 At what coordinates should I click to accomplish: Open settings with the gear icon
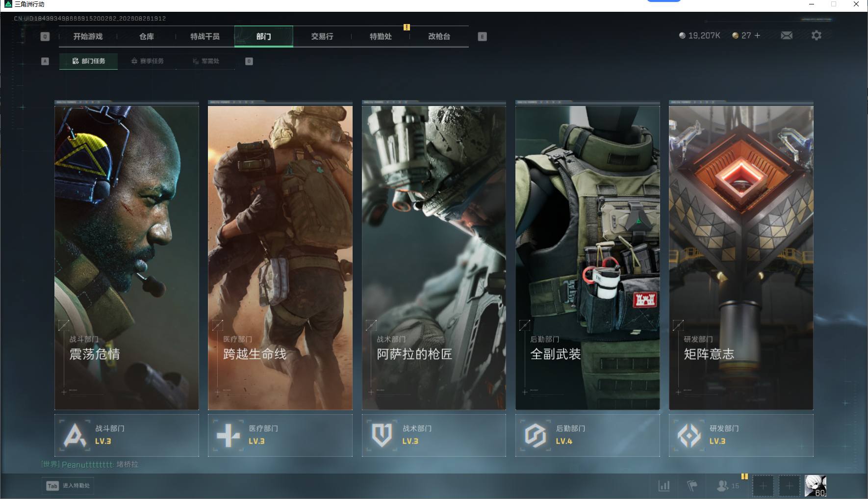coord(817,35)
